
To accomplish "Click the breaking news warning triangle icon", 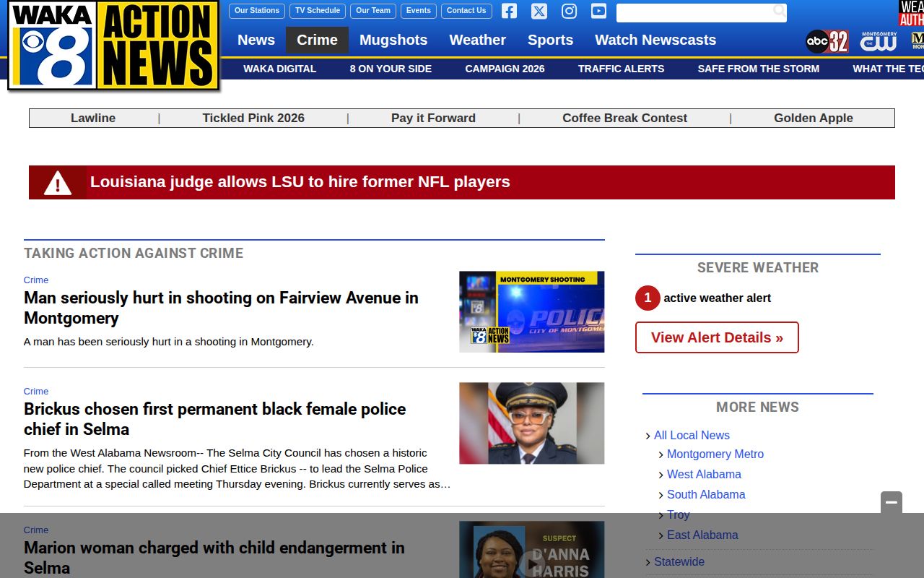I will [58, 183].
